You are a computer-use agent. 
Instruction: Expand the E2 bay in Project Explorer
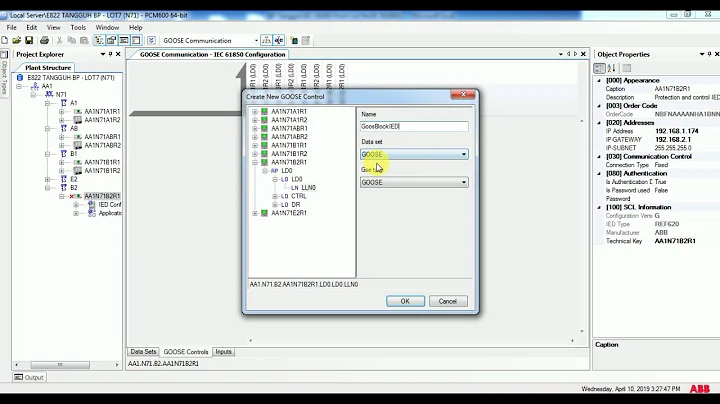[x=47, y=179]
